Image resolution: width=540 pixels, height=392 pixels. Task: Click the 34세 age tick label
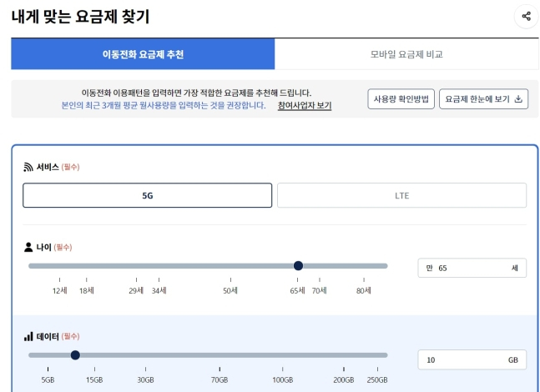(159, 291)
